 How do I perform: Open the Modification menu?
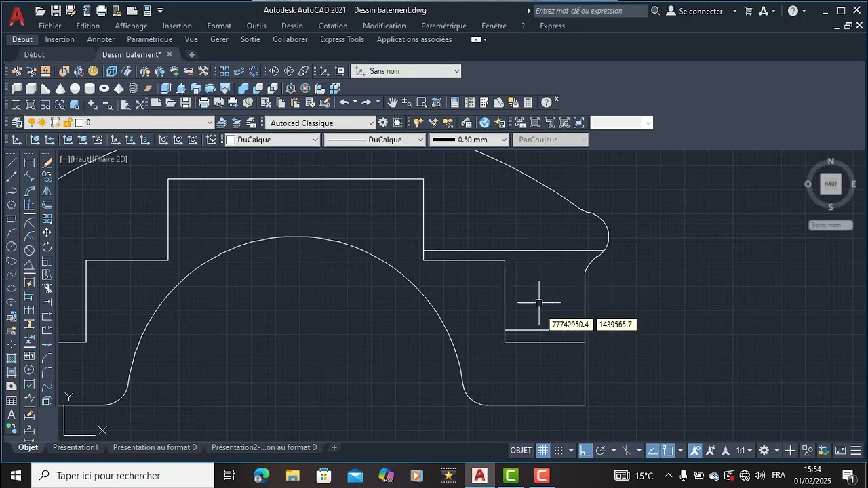click(x=384, y=26)
